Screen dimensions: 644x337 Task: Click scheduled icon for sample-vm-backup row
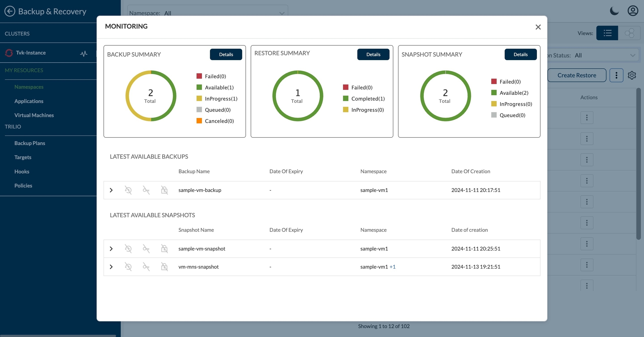pyautogui.click(x=128, y=190)
